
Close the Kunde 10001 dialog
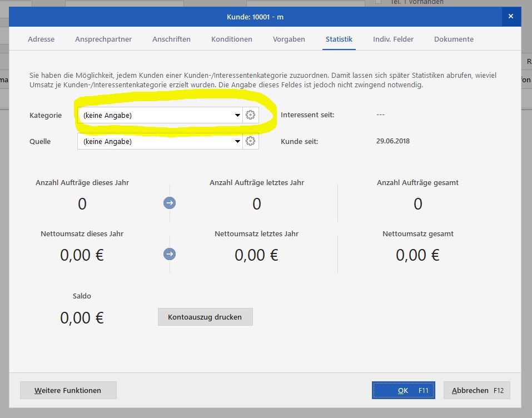click(511, 16)
